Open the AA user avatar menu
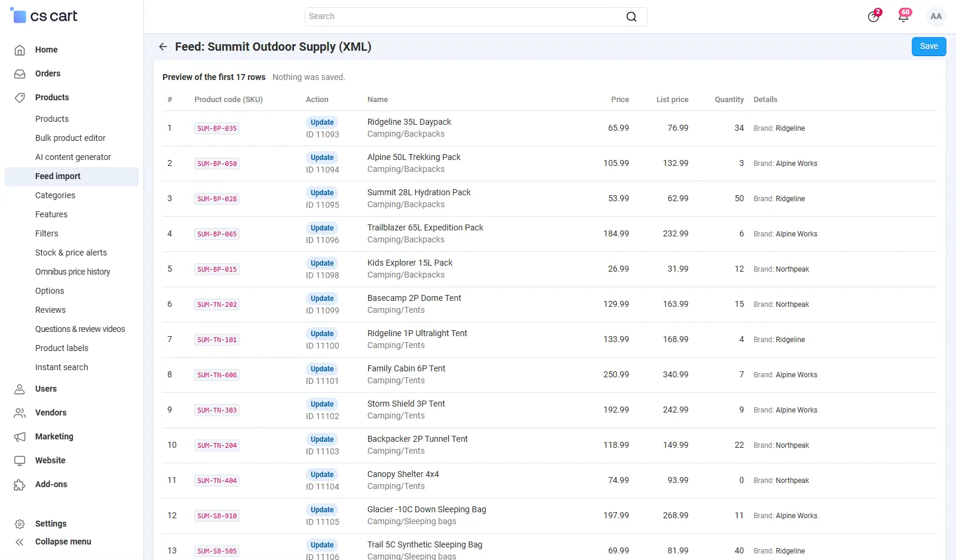 click(x=936, y=16)
